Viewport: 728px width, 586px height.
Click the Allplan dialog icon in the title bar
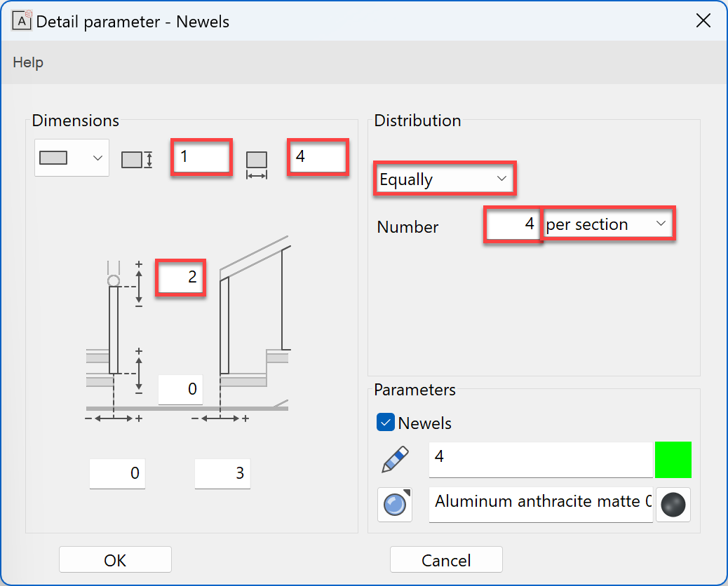point(20,20)
